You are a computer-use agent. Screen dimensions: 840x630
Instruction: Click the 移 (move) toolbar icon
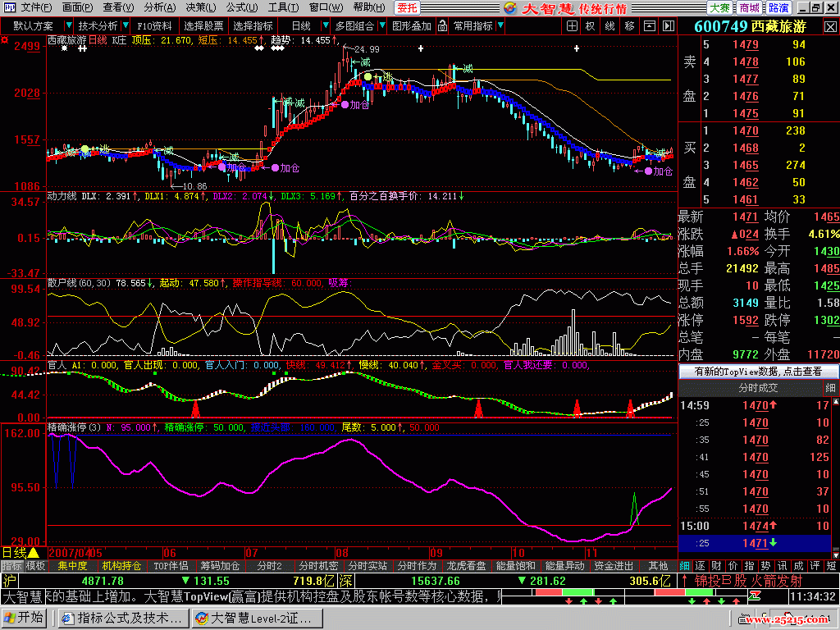tap(629, 25)
